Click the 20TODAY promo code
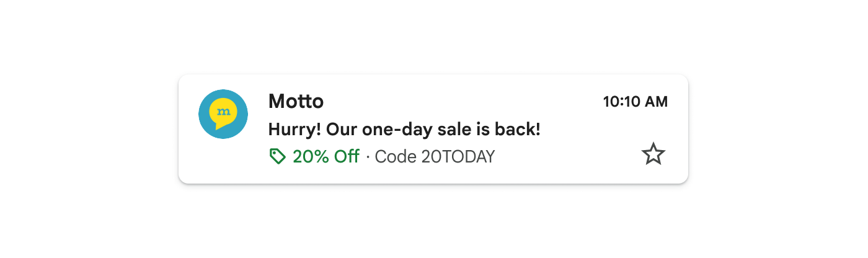Viewport: 868px width, 258px height. (458, 156)
